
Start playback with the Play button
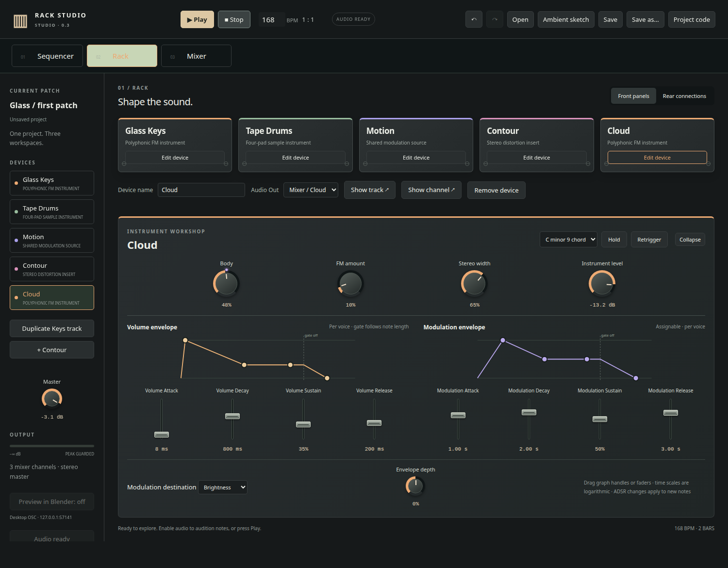pyautogui.click(x=197, y=19)
